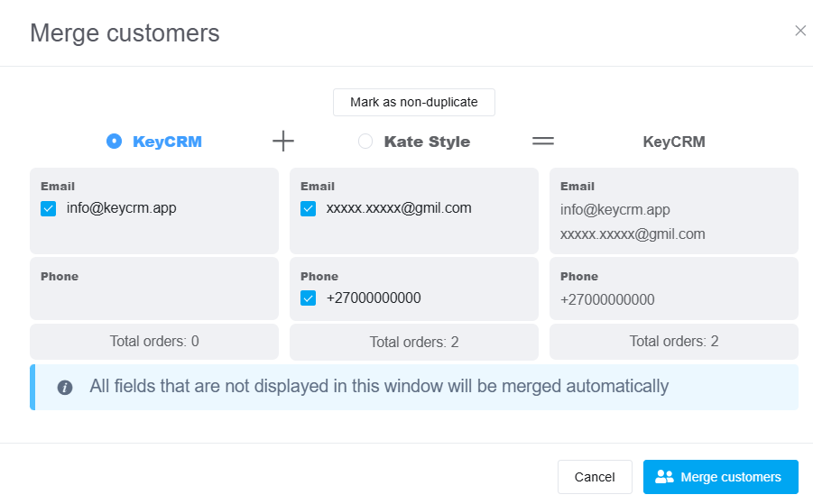Click merged result email info@keycrm.app

614,210
